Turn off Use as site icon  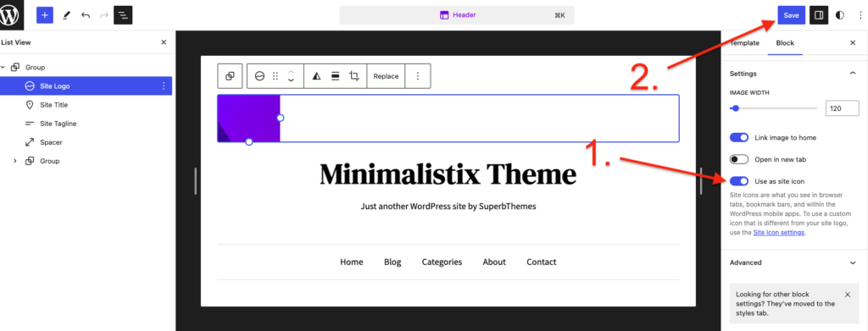click(739, 180)
